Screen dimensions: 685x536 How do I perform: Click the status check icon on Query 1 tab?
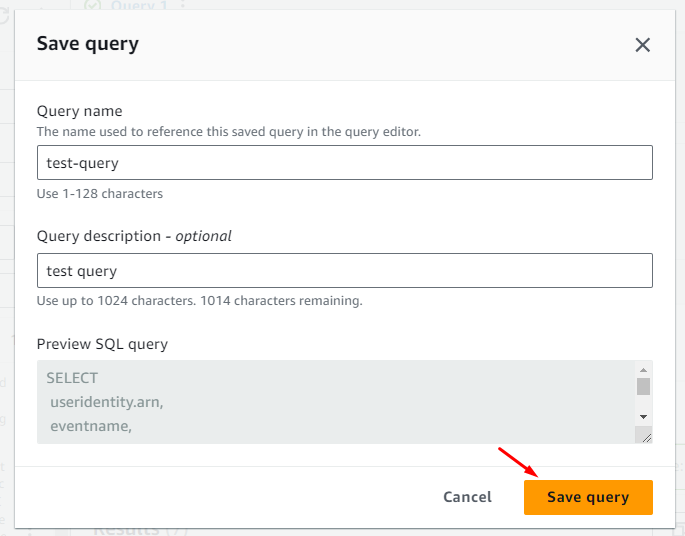[93, 5]
